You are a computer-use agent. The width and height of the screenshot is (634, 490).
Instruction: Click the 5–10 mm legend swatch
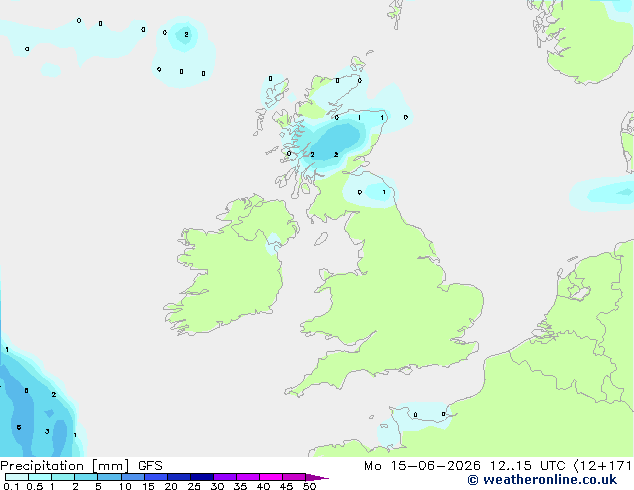[109, 477]
